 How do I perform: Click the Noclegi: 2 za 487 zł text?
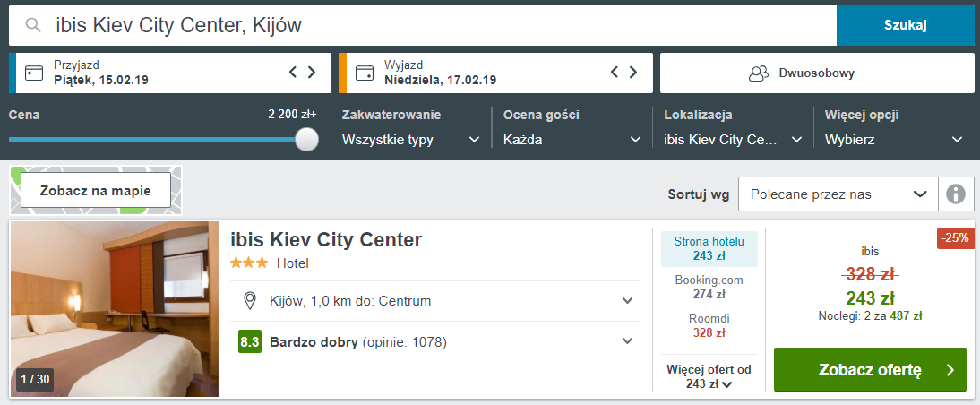870,316
